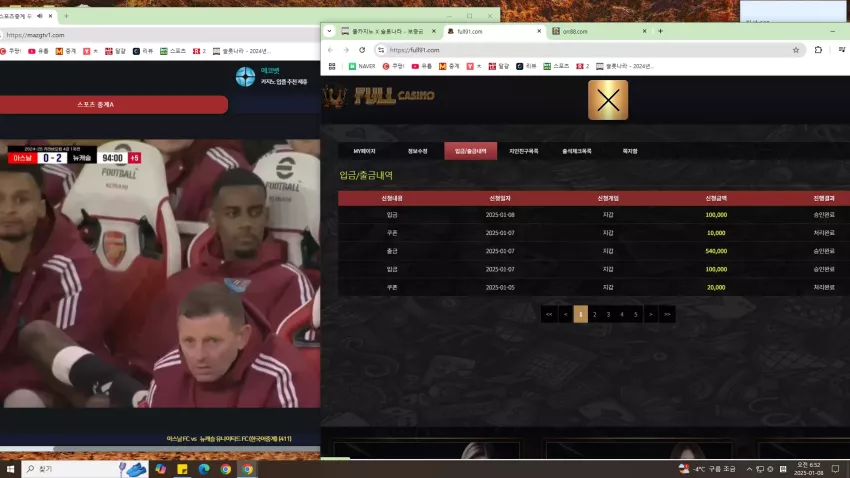Select the 입금/출금내역 tab
850x478 pixels.
coord(471,151)
